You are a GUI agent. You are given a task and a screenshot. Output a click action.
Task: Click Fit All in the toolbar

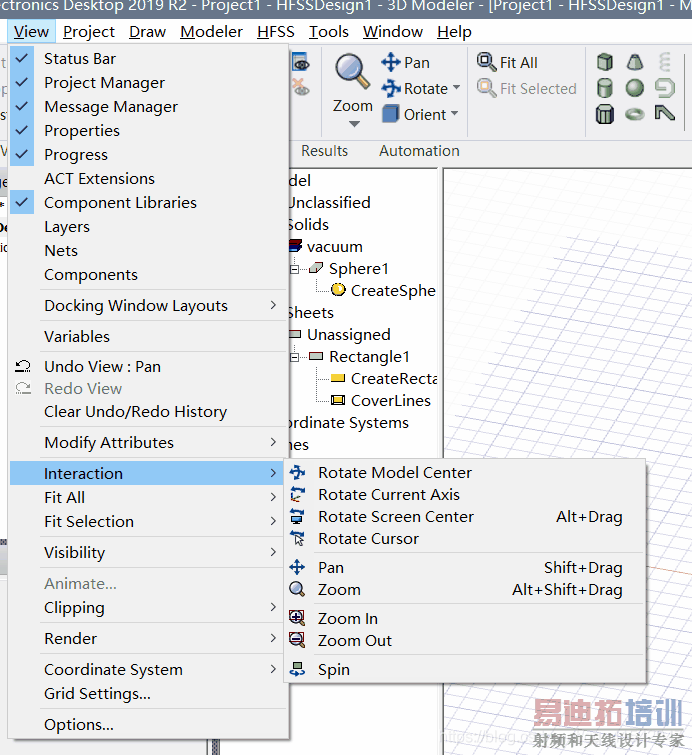(x=507, y=63)
